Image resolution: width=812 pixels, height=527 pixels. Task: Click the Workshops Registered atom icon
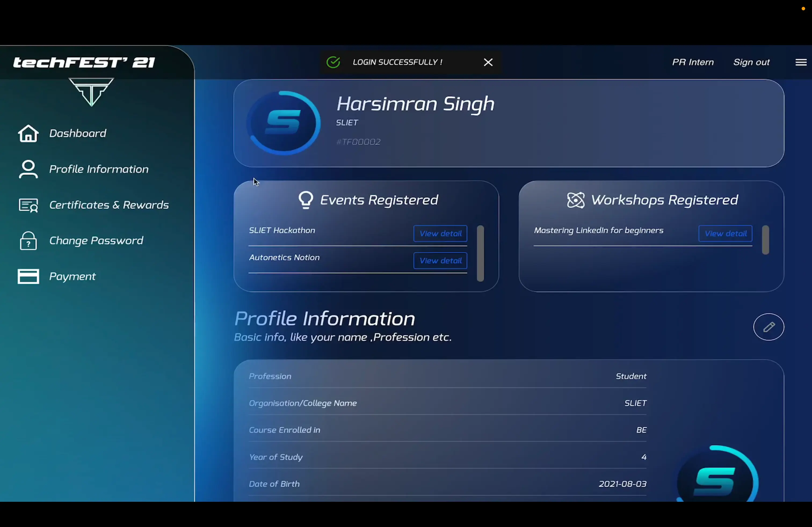(x=575, y=200)
